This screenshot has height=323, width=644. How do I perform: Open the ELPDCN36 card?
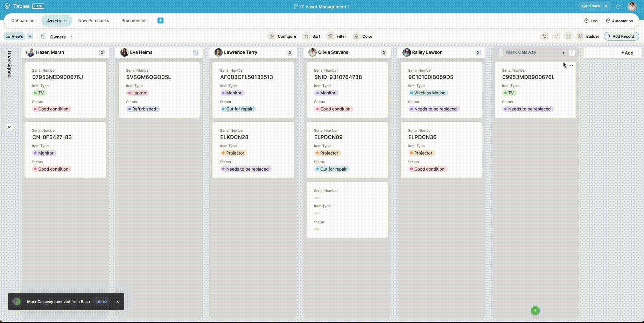pos(441,150)
